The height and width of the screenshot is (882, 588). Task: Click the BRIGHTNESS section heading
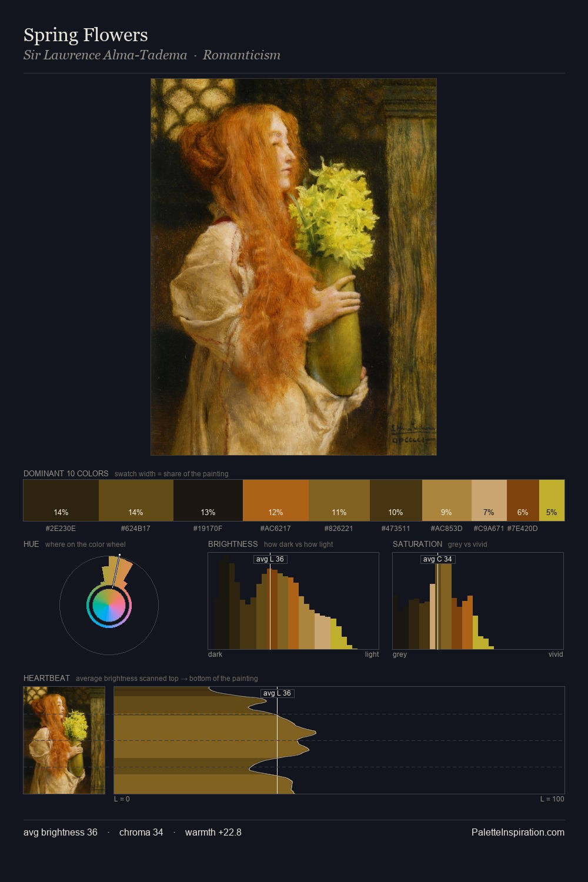pos(233,544)
